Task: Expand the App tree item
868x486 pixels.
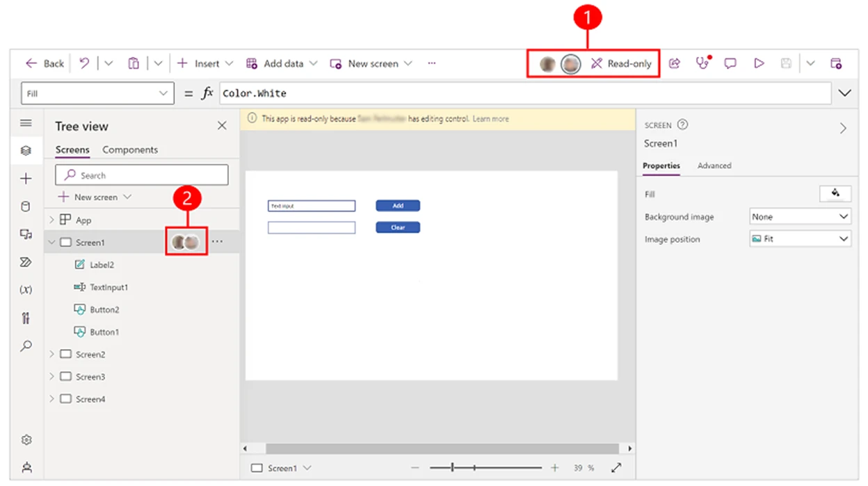Action: pos(51,219)
